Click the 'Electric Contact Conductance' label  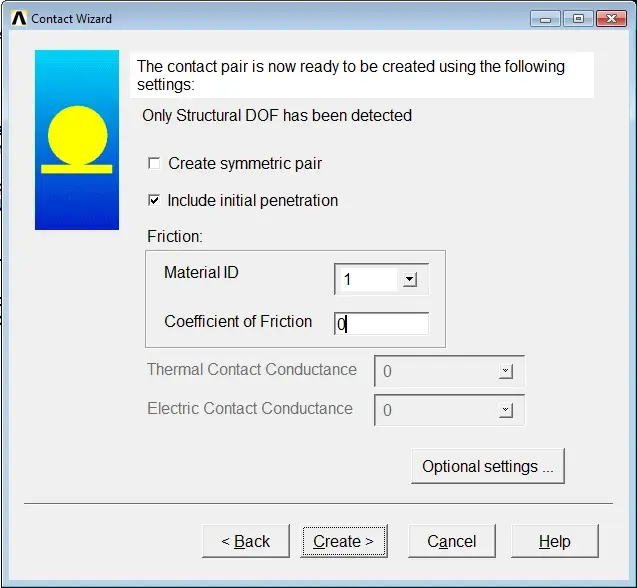[250, 408]
